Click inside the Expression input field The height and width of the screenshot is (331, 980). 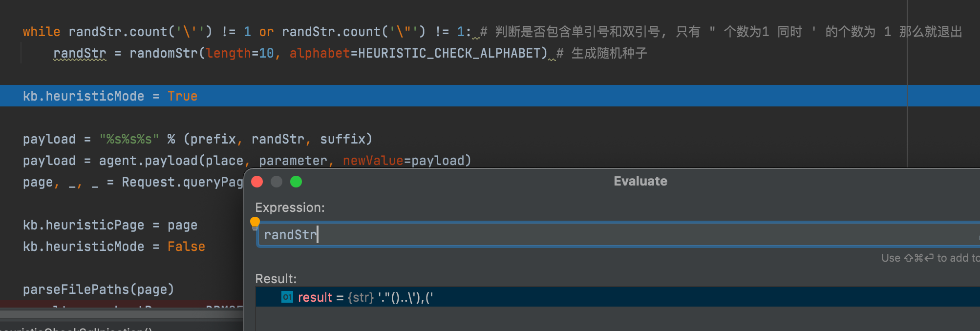pos(586,235)
